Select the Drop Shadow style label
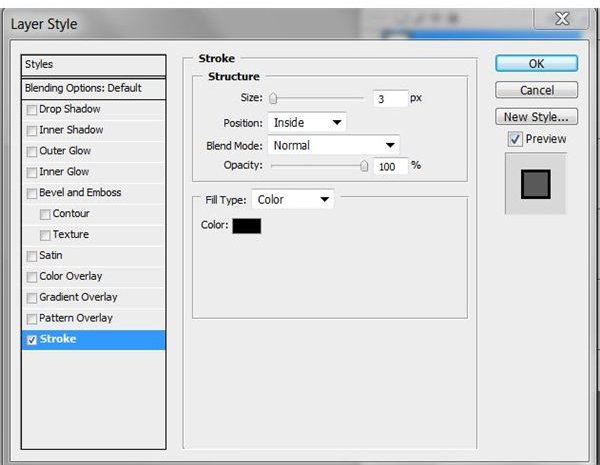Image resolution: width=600 pixels, height=465 pixels. 70,109
